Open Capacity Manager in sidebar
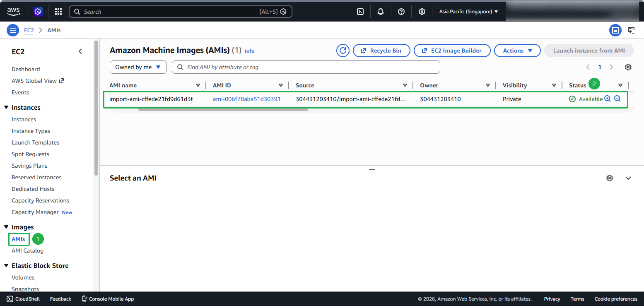This screenshot has height=306, width=644. 35,212
